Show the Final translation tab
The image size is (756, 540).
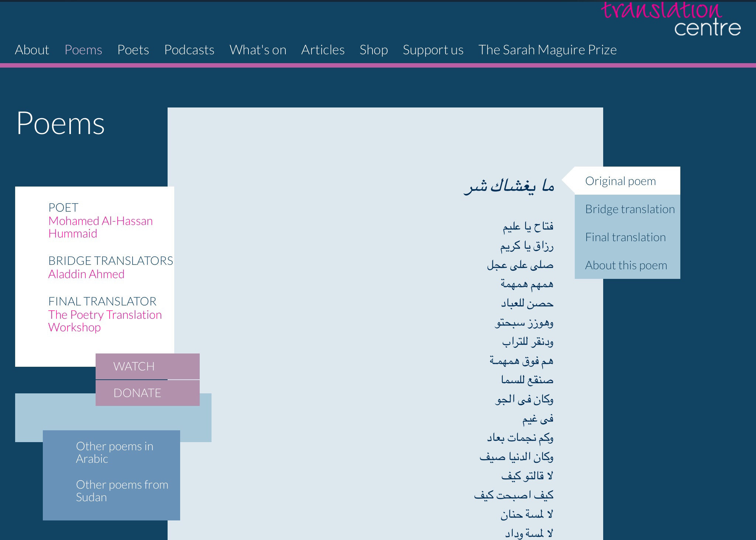(x=625, y=237)
